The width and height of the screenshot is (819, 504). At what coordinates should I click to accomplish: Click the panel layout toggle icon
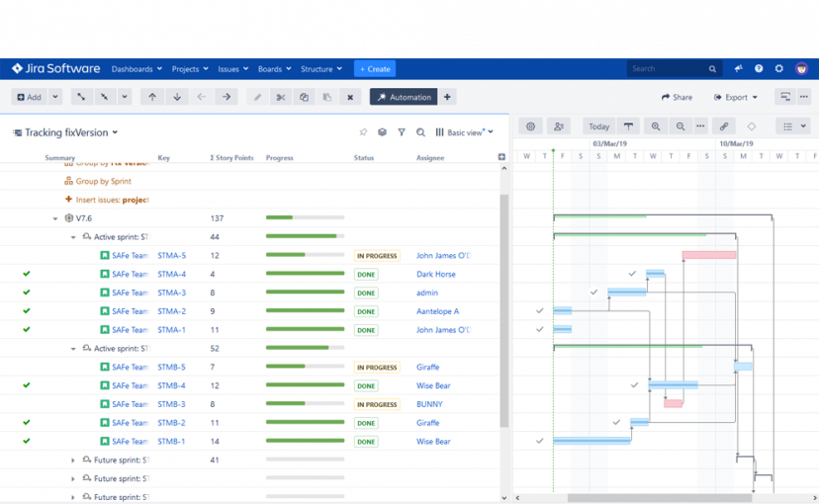[x=785, y=97]
